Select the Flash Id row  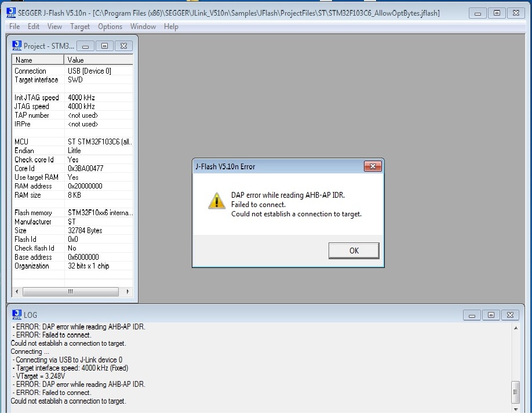(x=72, y=239)
